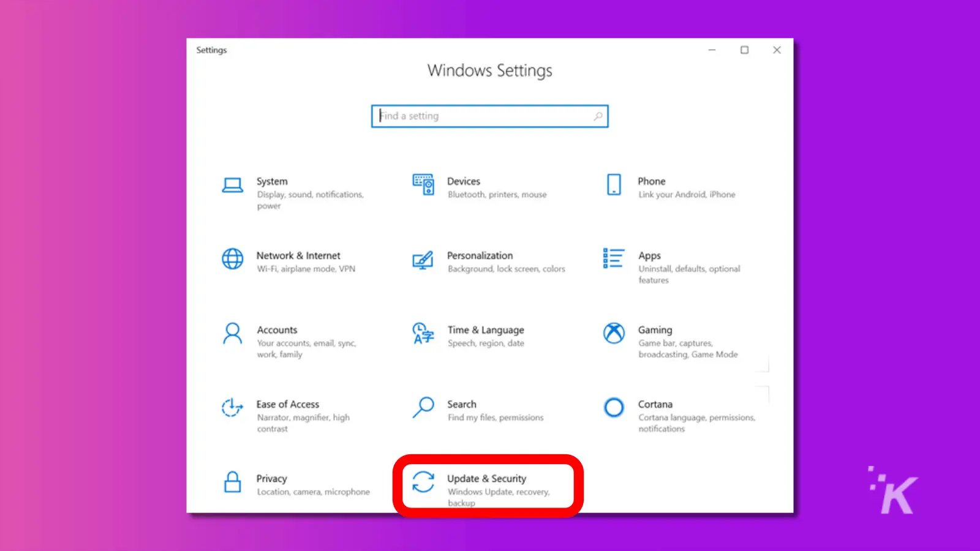Focus the Find a setting field
Screen dimensions: 980x551
pyautogui.click(x=489, y=116)
